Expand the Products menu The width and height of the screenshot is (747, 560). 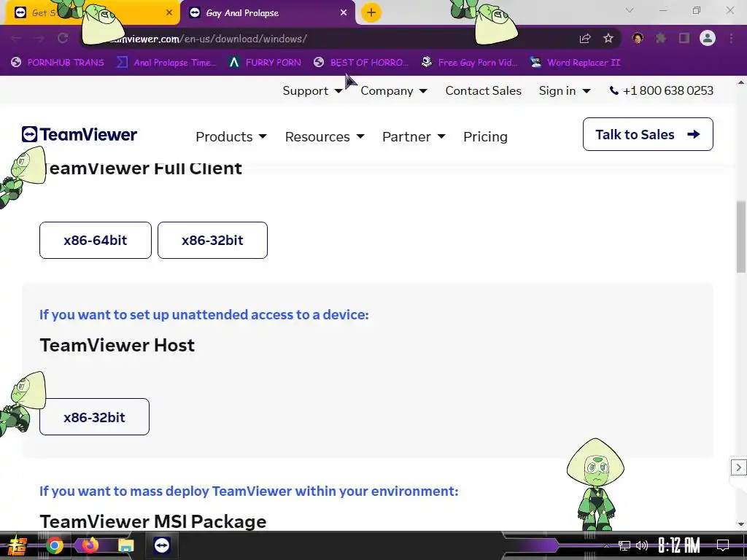tap(231, 136)
